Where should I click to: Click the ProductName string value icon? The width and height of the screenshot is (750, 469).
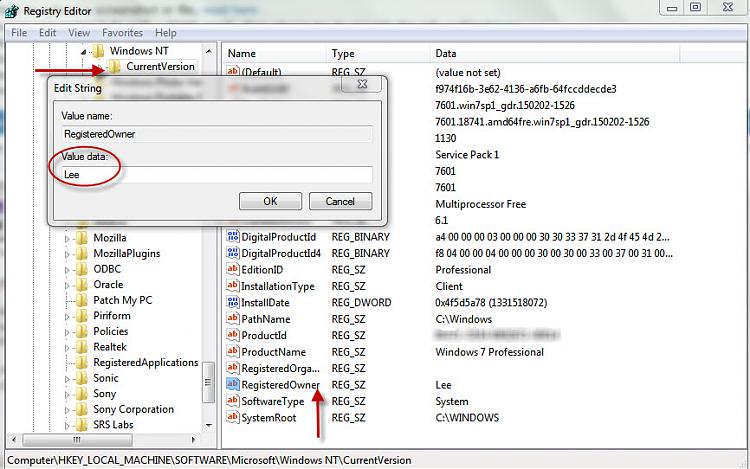(x=233, y=351)
